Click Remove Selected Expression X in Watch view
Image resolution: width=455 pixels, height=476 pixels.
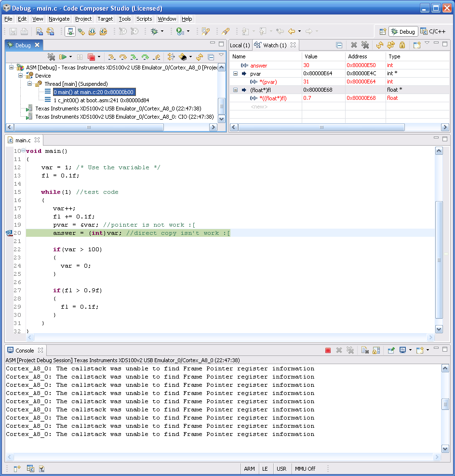[354, 45]
